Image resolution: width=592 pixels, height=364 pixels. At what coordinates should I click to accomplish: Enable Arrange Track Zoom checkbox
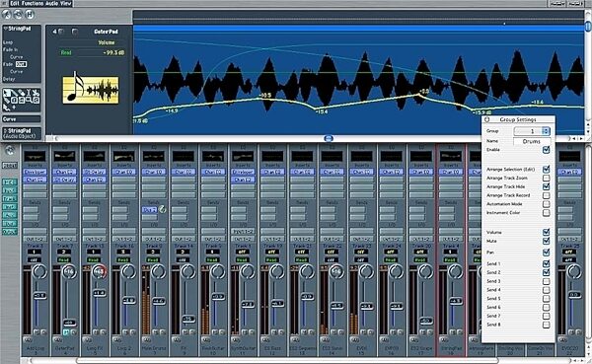[x=546, y=178]
